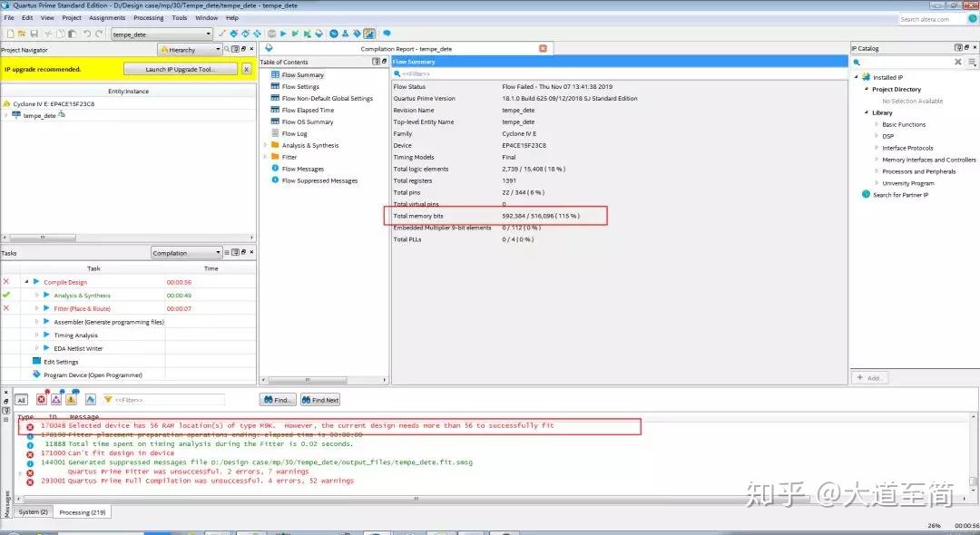Dismiss the IP upgrade recommended banner
The image size is (980, 535).
[246, 69]
